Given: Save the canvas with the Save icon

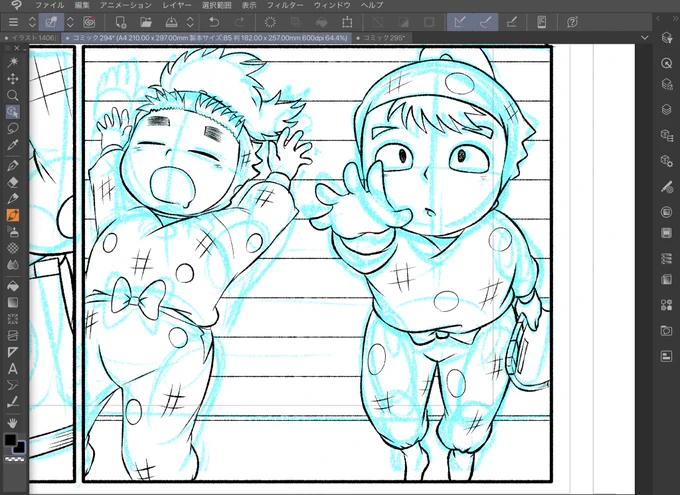Looking at the screenshot, I should (171, 22).
